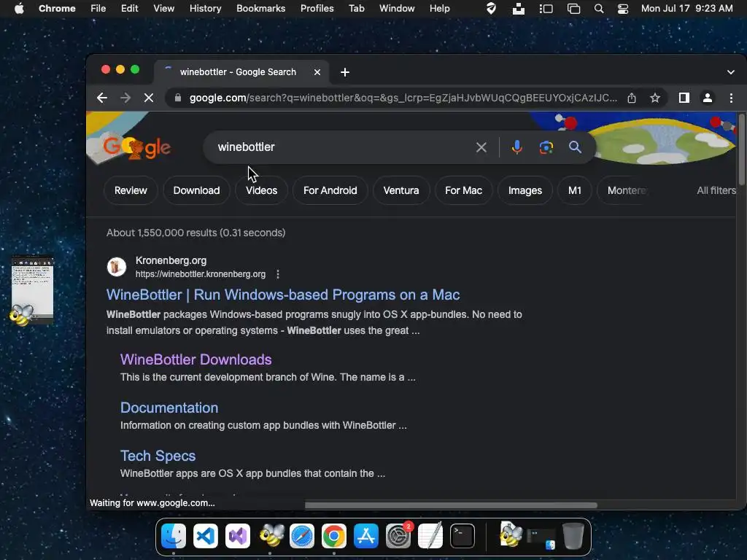Clear the search box with X icon
The height and width of the screenshot is (560, 747).
481,147
